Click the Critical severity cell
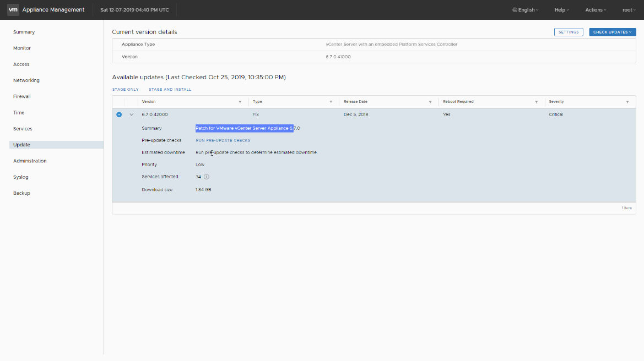644x361 pixels. pos(556,114)
